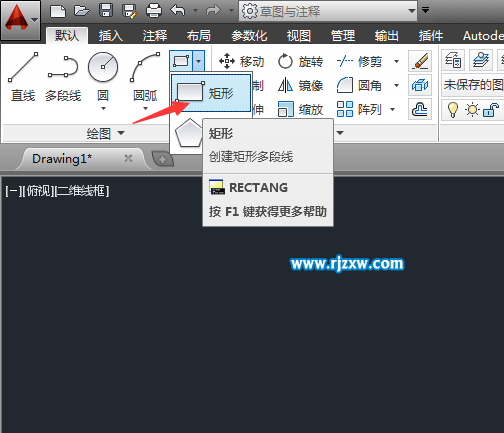Viewport: 504px width, 433px height.
Task: Toggle the layer freeze sun icon
Action: point(472,109)
